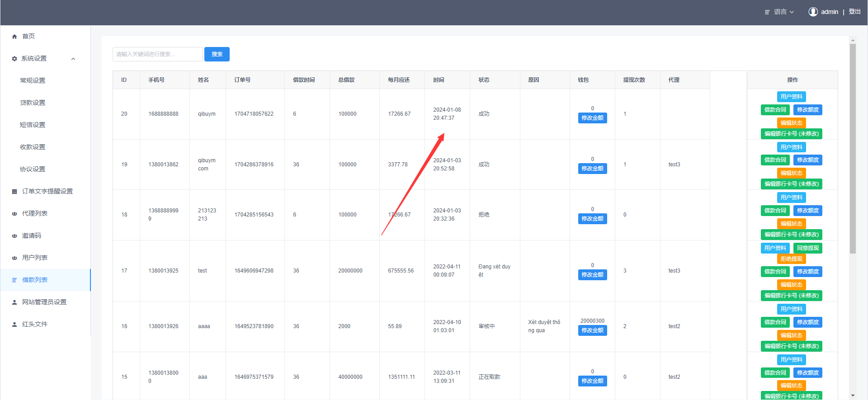Click the home icon beside 首页

click(x=14, y=37)
